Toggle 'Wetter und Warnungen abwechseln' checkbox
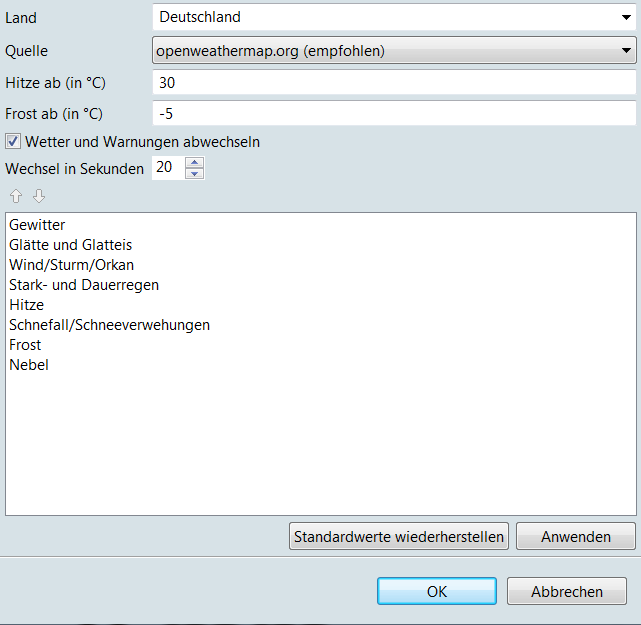 pyautogui.click(x=14, y=142)
